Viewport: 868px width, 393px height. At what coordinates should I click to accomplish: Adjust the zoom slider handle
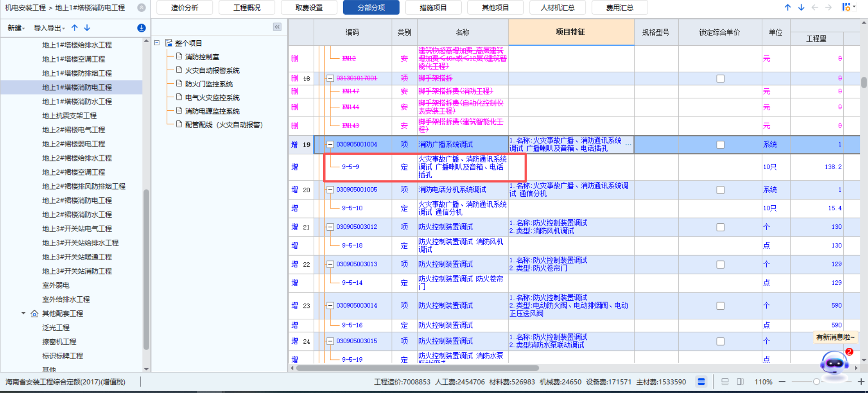point(816,382)
